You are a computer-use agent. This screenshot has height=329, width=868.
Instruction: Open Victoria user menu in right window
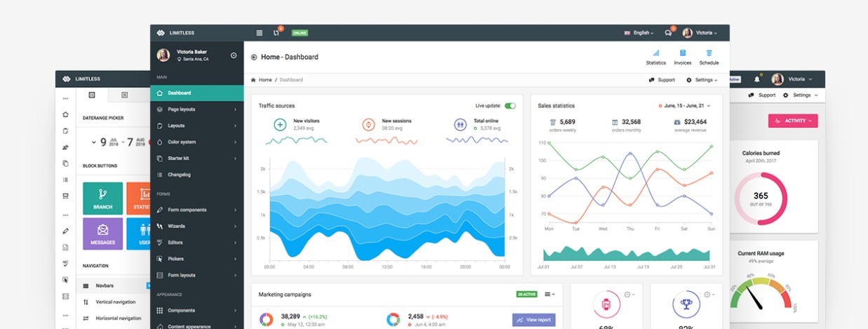coord(792,79)
